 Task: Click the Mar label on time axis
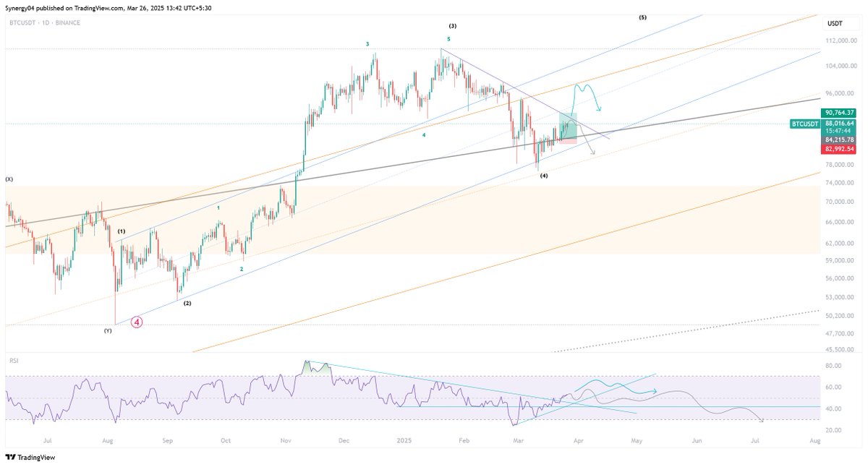[518, 440]
